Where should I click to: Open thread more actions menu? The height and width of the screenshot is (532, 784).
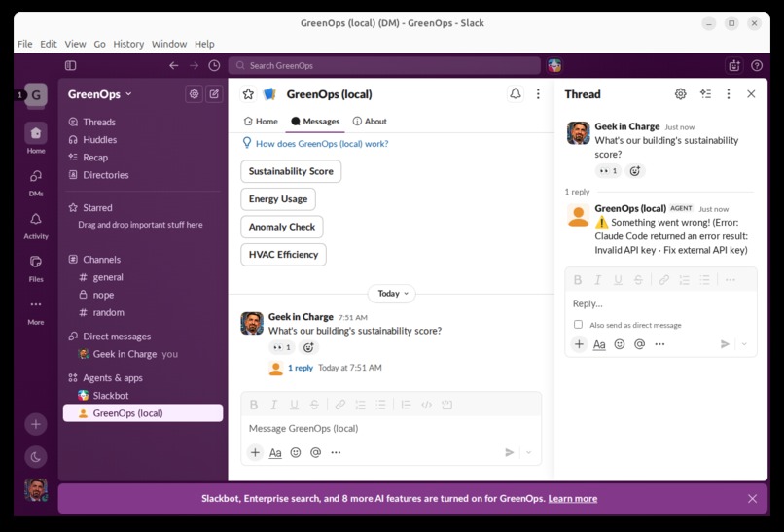click(729, 94)
